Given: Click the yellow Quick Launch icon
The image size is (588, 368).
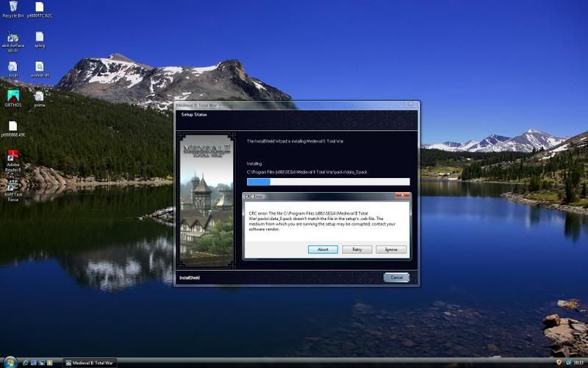Looking at the screenshot, I should [49, 363].
